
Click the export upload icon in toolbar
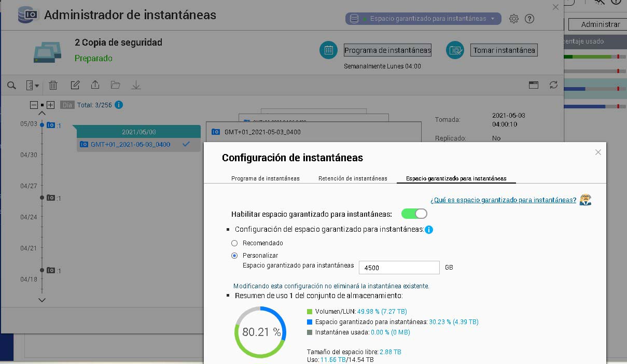pos(95,85)
